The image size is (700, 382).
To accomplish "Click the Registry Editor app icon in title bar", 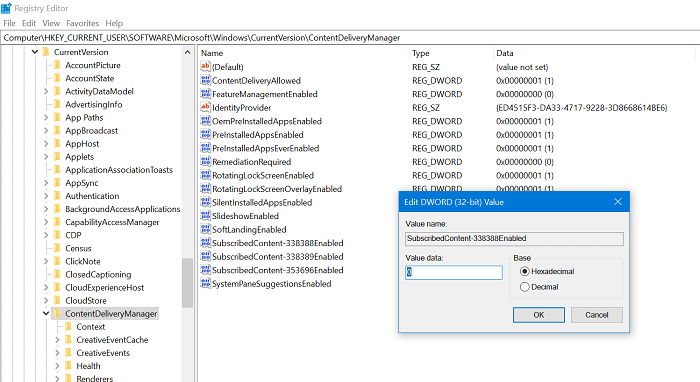I will coord(6,8).
